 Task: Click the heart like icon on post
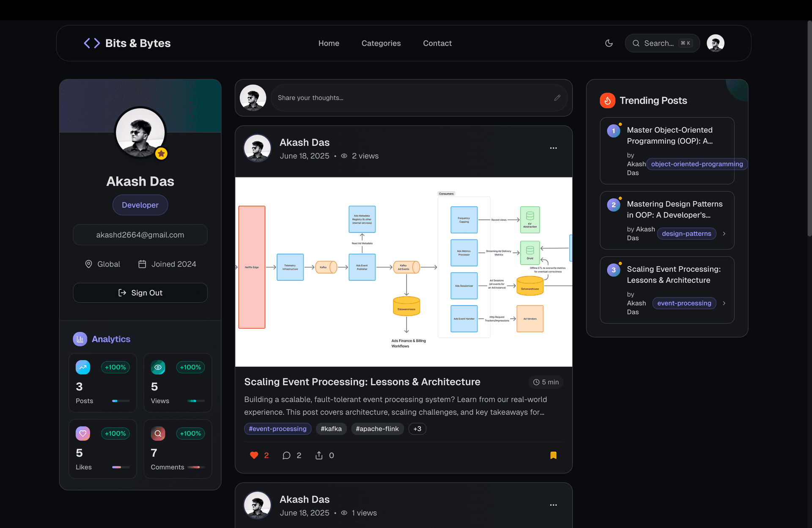(254, 455)
